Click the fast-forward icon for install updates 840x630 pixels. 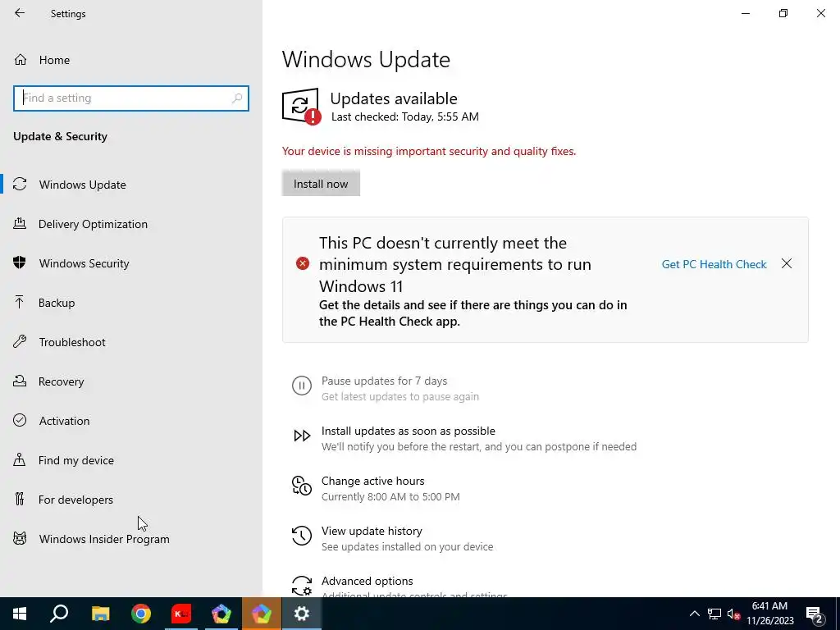click(x=302, y=436)
